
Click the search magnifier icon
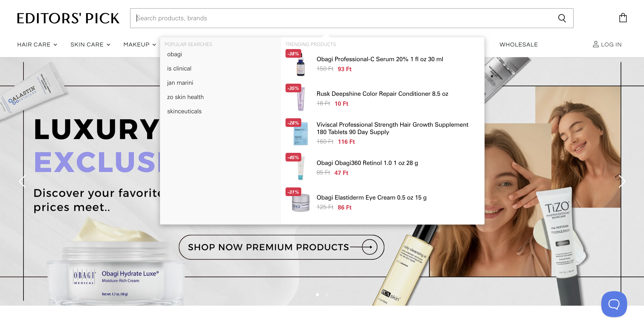click(562, 18)
